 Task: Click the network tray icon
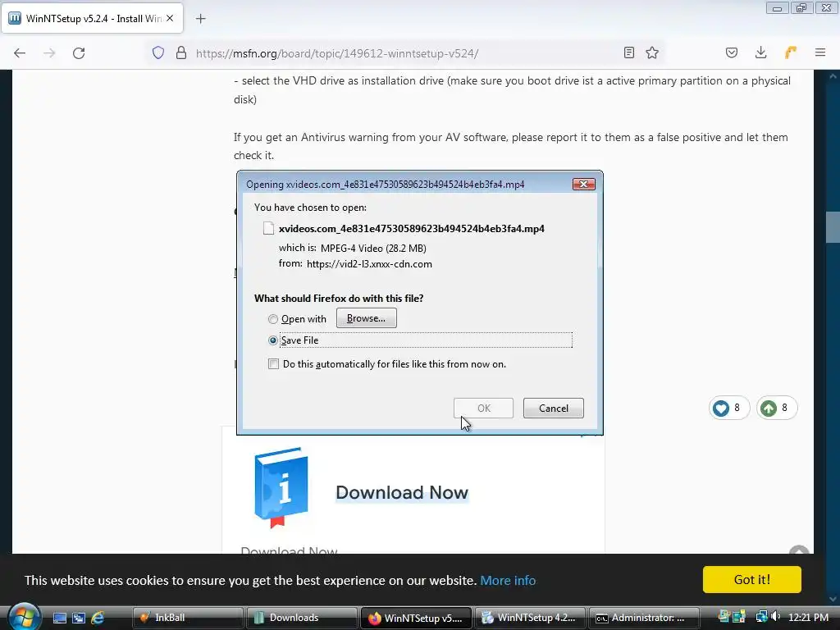[x=761, y=617]
